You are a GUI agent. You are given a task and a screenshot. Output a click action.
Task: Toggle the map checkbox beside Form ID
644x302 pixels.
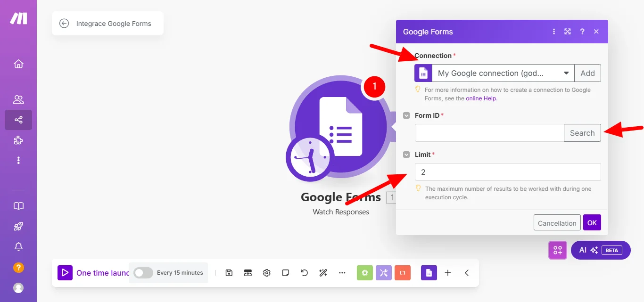406,115
